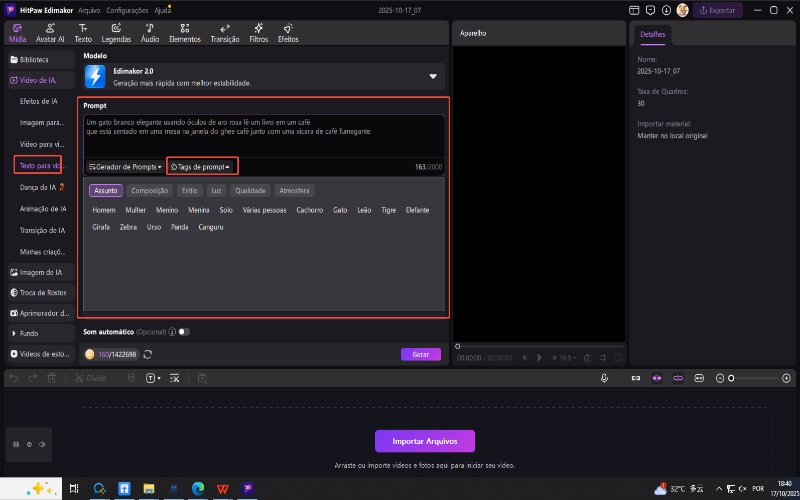The height and width of the screenshot is (500, 800).
Task: Click the fullscreen icon under the preview
Action: 617,358
